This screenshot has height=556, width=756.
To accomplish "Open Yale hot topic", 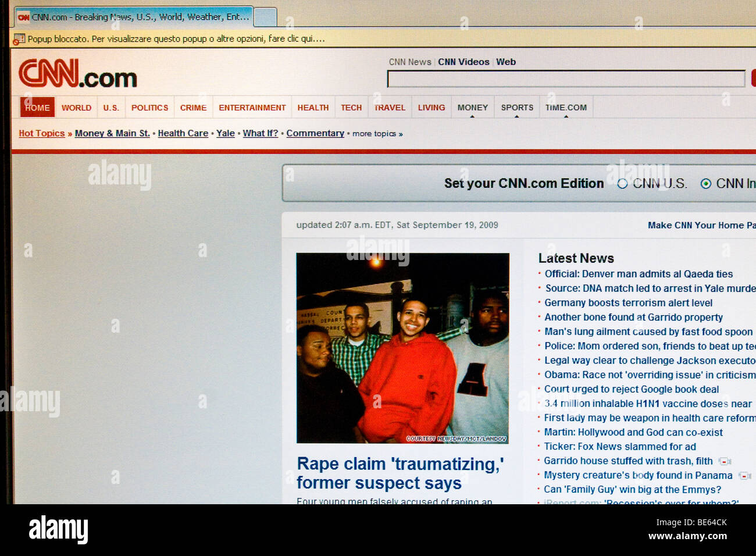I will click(x=226, y=133).
